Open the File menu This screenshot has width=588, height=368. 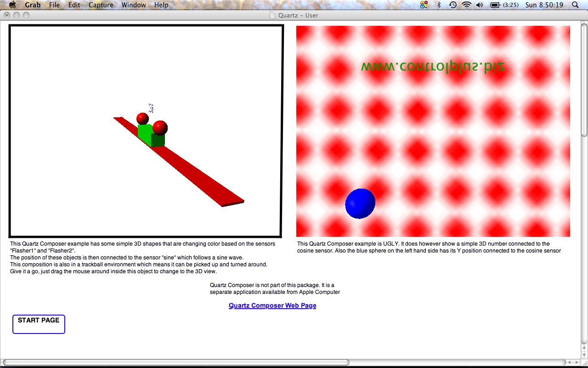54,5
